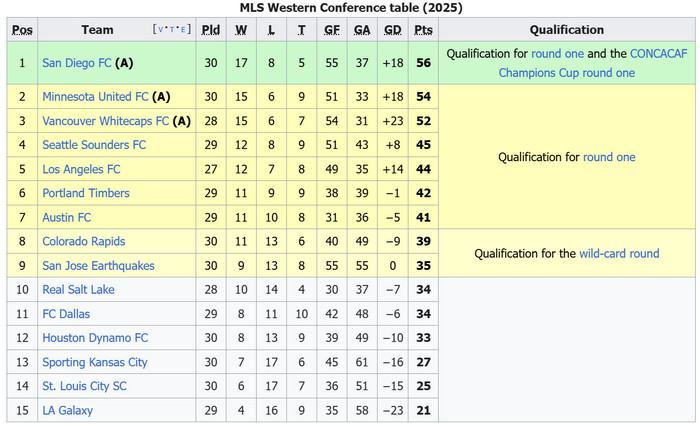Click San Jose Earthquakes link

coord(98,265)
